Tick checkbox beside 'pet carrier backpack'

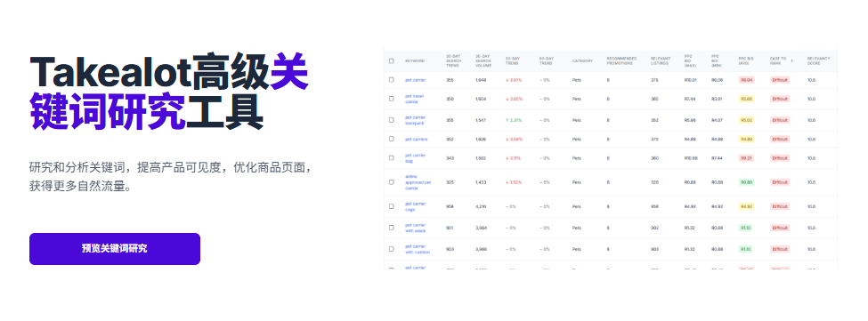point(392,120)
